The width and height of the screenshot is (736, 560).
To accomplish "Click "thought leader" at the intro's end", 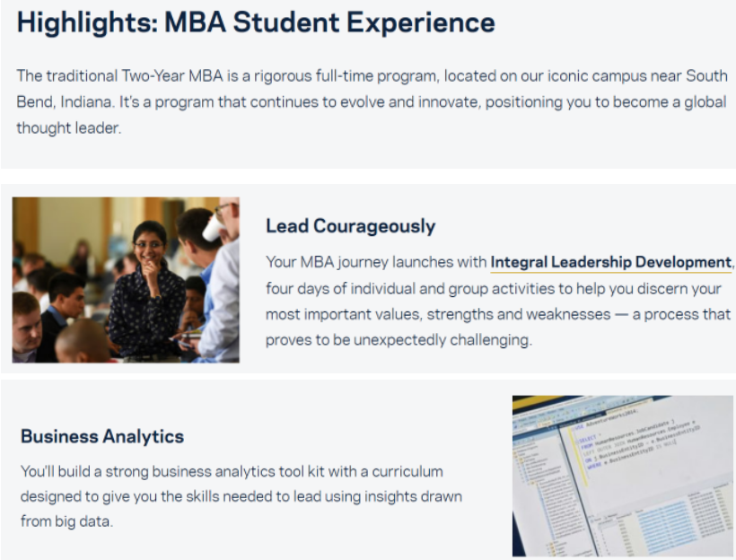I will (68, 128).
